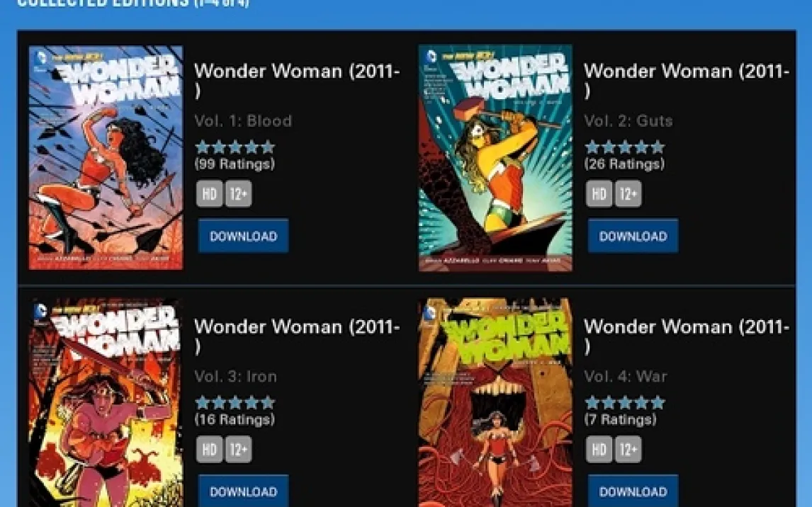Tap the 12+ age rating for Vol. 2: Guts
The image size is (812, 507).
coord(628,194)
